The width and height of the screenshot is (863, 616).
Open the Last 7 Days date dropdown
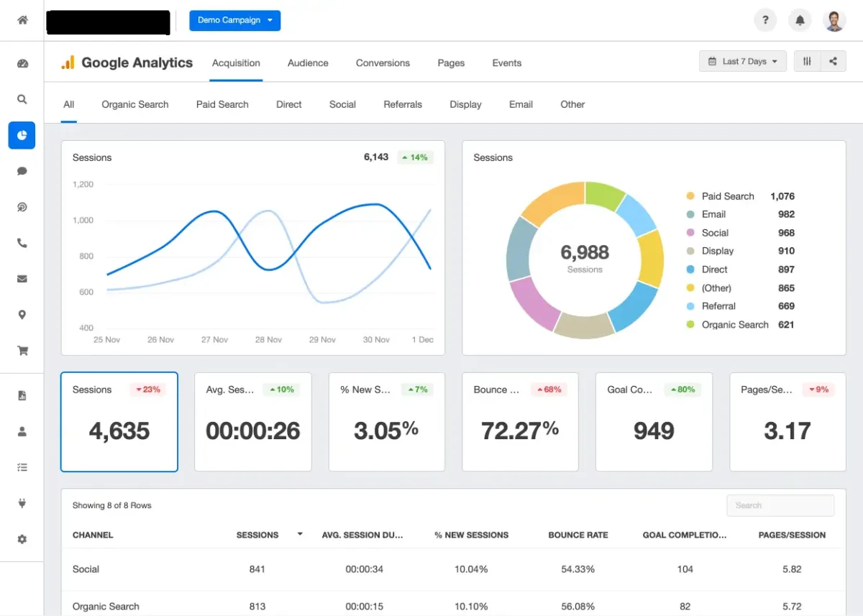(743, 61)
